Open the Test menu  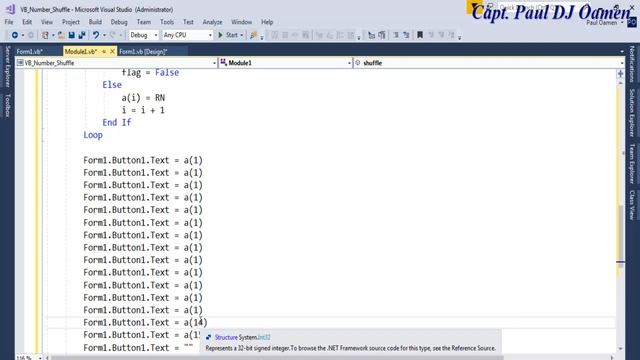coord(188,22)
